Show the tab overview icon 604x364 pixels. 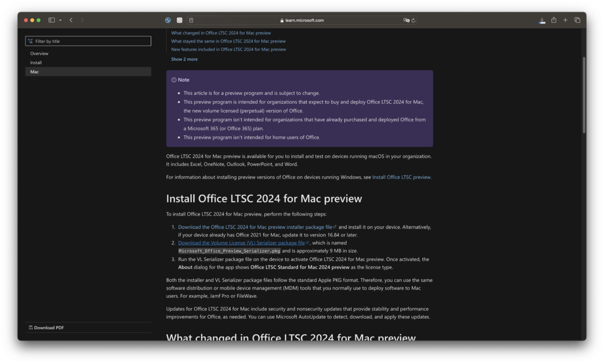click(x=577, y=20)
